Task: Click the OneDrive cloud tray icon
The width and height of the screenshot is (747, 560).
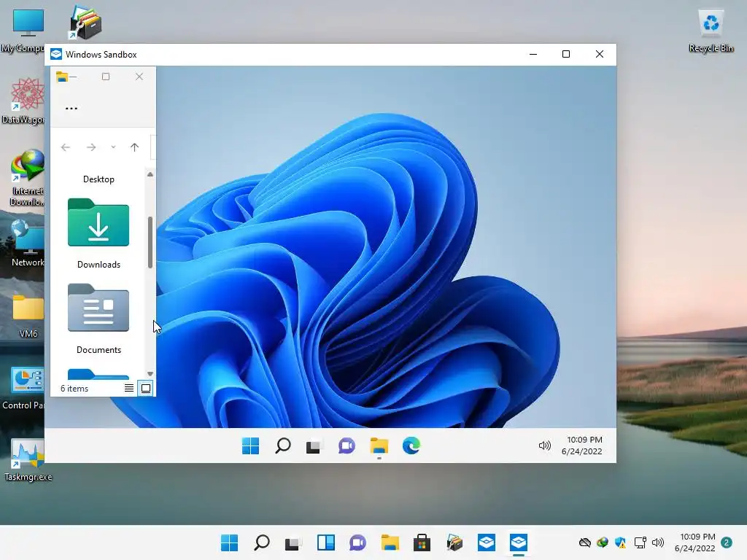Action: (584, 542)
